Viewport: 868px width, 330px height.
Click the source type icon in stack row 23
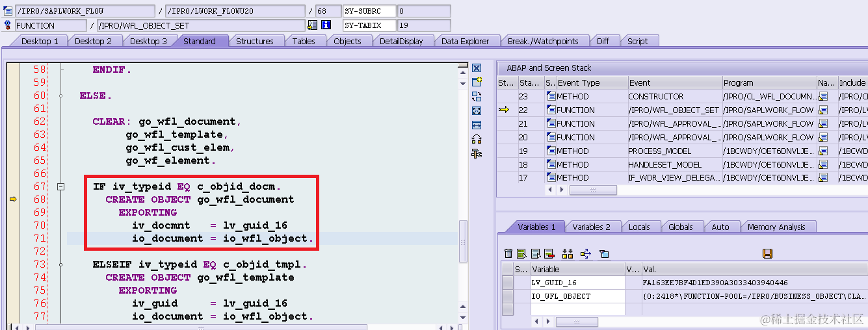point(550,96)
